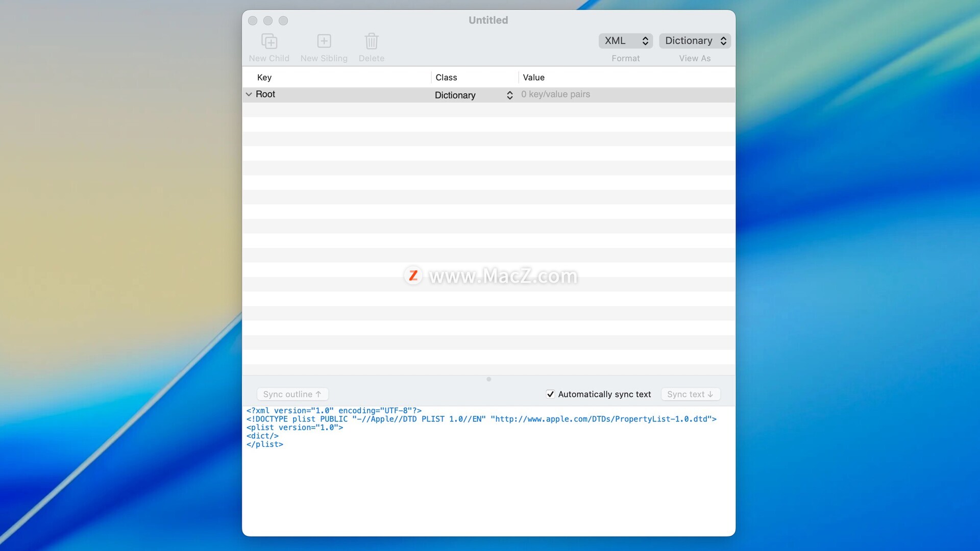Click the Key column header
Image resolution: width=980 pixels, height=551 pixels.
pos(264,78)
